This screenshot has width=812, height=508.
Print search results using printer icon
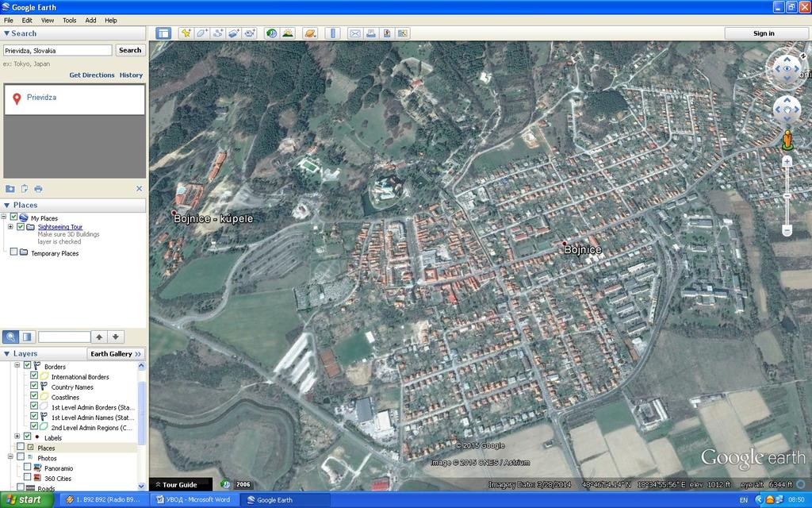click(38, 189)
